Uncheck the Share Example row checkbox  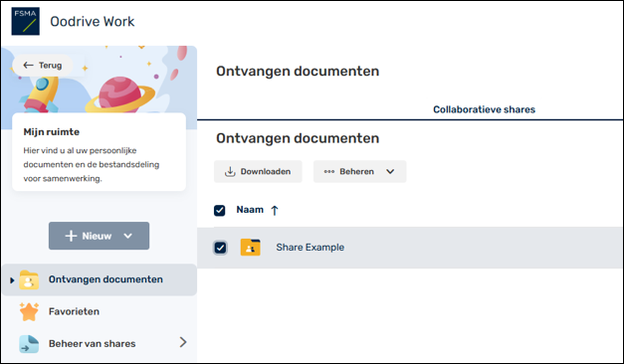(x=220, y=248)
